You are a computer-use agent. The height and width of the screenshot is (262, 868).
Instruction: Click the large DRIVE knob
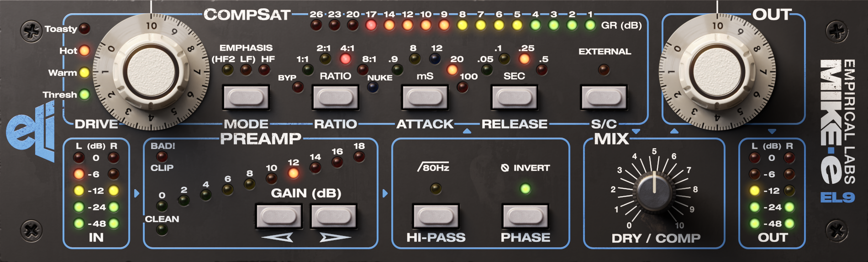point(151,73)
